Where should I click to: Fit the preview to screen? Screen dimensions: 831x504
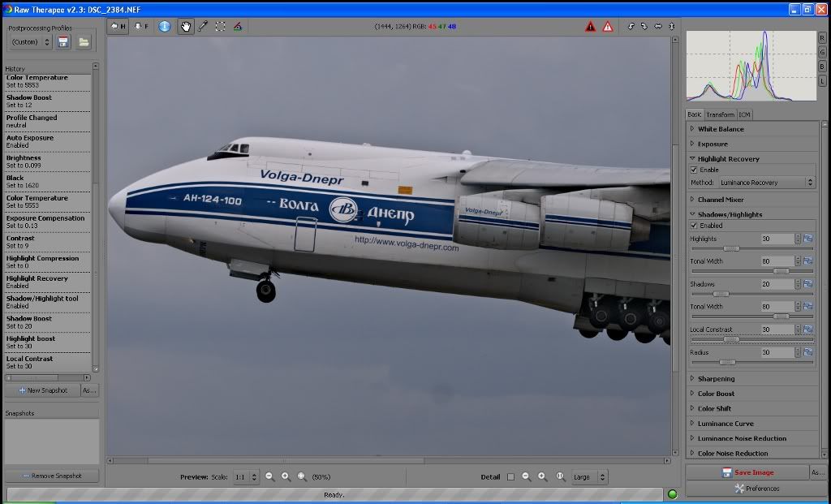302,476
